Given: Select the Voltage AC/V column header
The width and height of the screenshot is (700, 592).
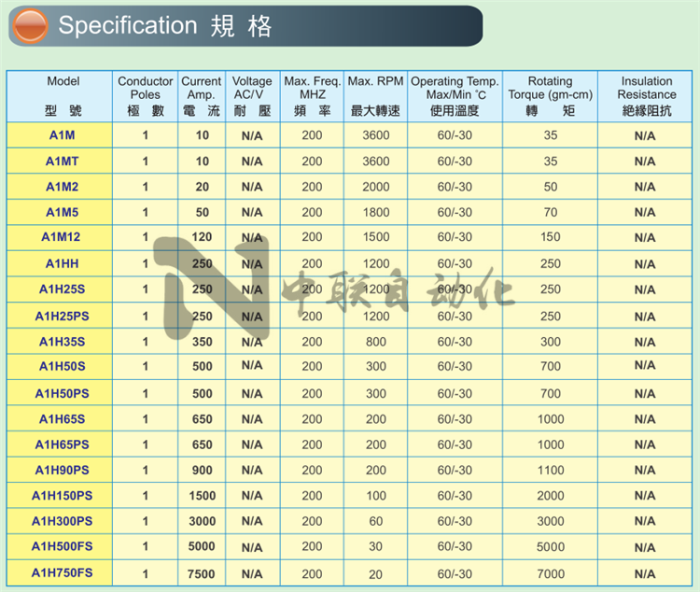Looking at the screenshot, I should (252, 96).
